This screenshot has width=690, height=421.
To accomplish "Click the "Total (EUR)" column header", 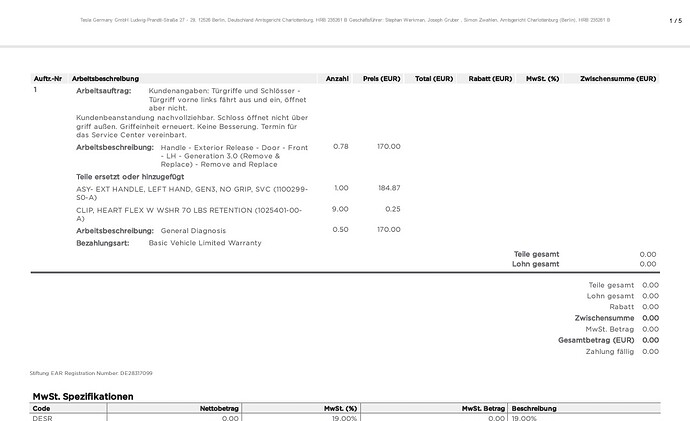I will 434,79.
